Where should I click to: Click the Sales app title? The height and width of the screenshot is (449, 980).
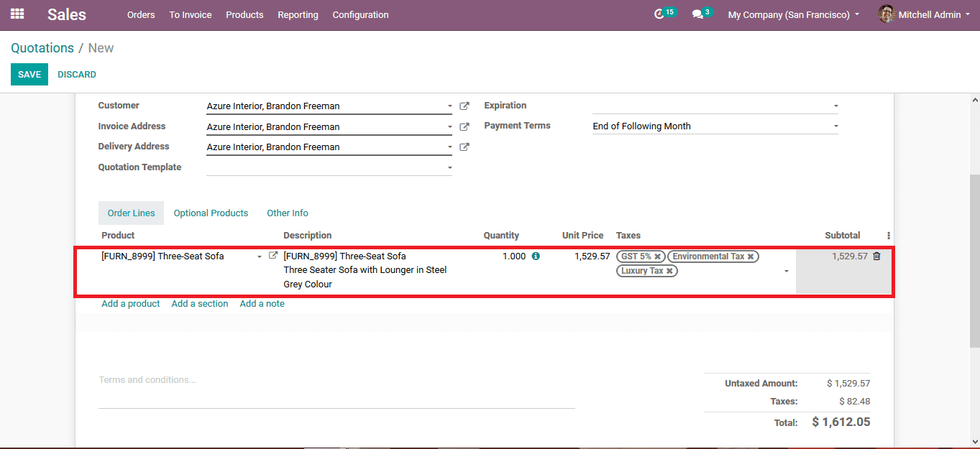point(67,14)
